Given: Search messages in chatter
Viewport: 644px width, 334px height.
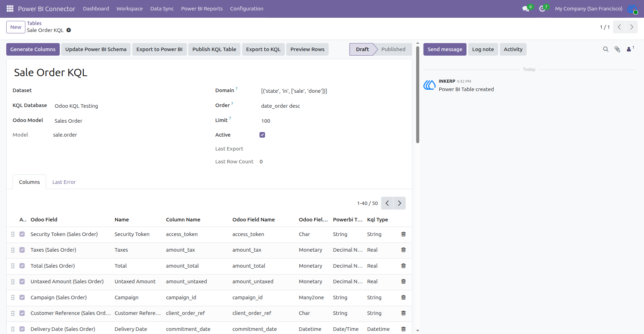Looking at the screenshot, I should tap(606, 49).
